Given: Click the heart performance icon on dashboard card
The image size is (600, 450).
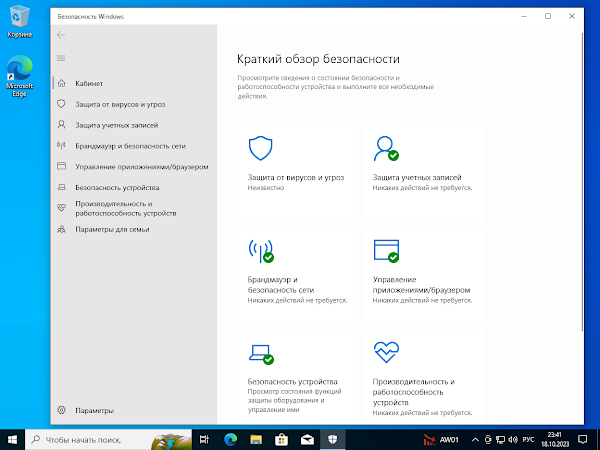Looking at the screenshot, I should tap(386, 352).
